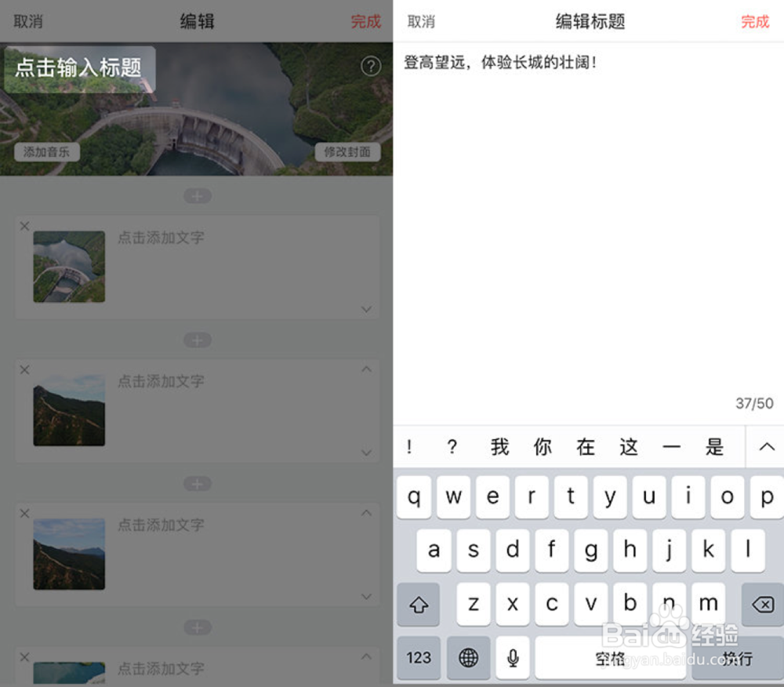
Task: Open the second card's Great Wall thumbnail
Action: (x=69, y=410)
